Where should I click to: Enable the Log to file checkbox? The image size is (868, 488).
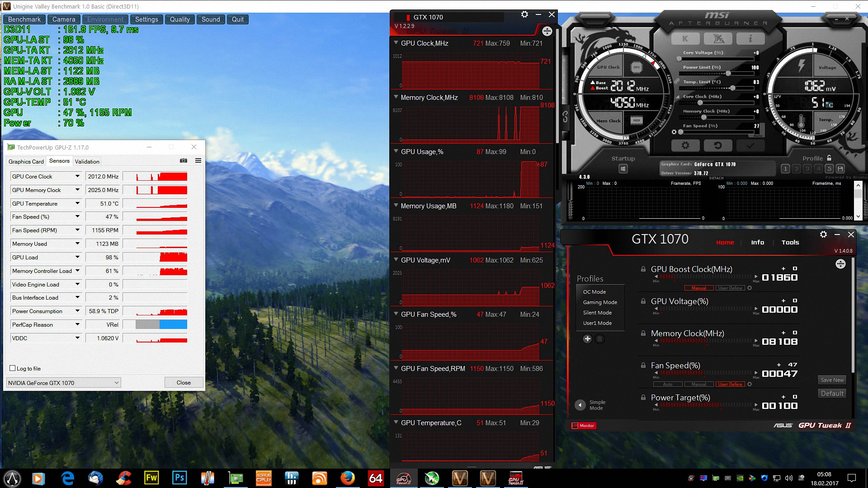point(13,368)
